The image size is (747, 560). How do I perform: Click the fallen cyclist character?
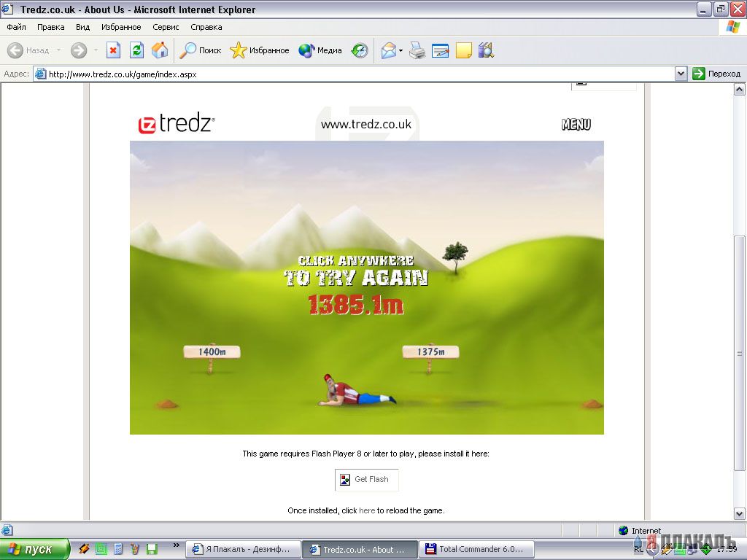(357, 392)
